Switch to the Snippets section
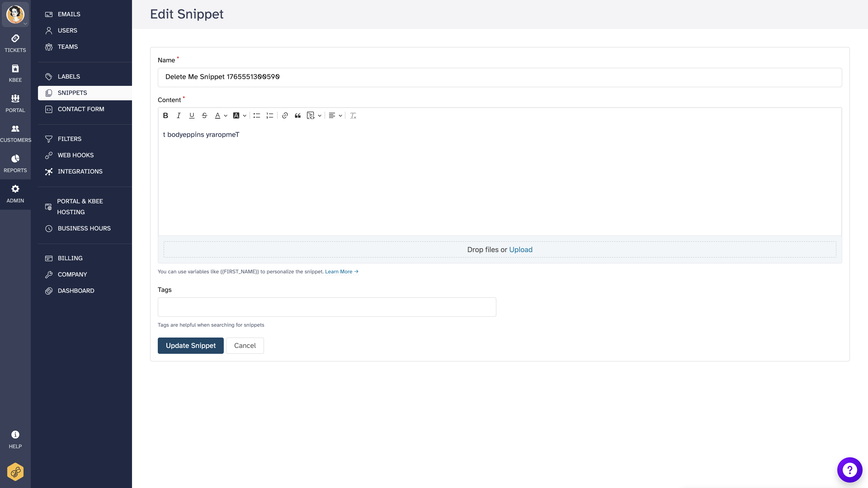868x488 pixels. coord(72,93)
